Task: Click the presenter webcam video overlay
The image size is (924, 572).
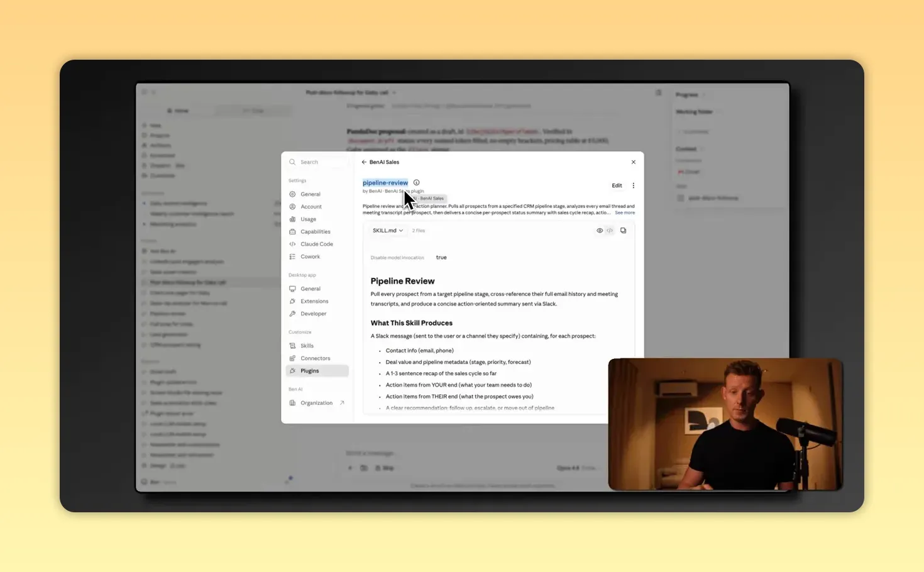Action: (725, 424)
